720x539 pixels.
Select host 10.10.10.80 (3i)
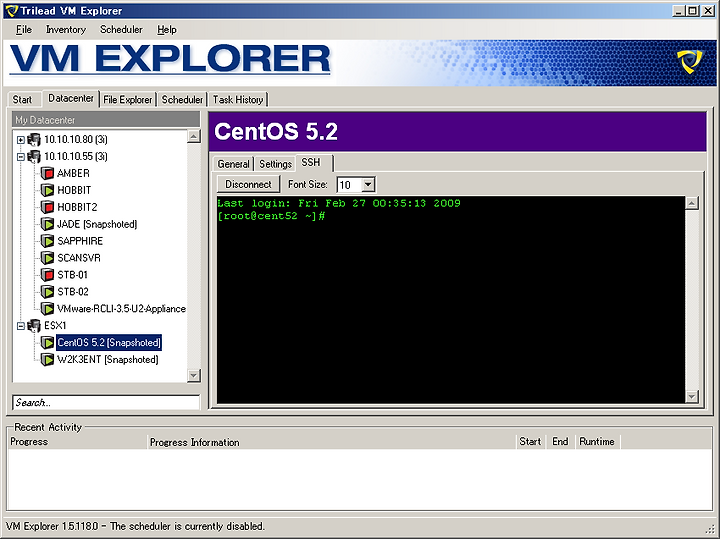(76, 139)
